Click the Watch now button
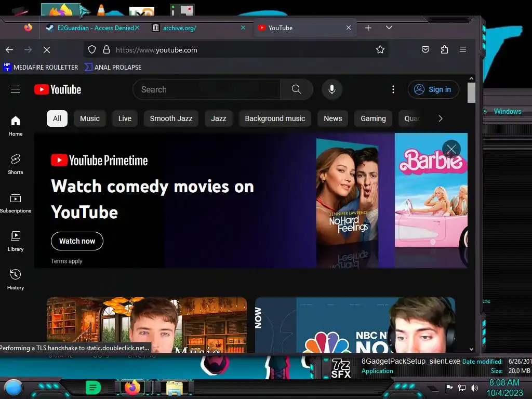Screen dimensions: 532x399 pyautogui.click(x=77, y=241)
